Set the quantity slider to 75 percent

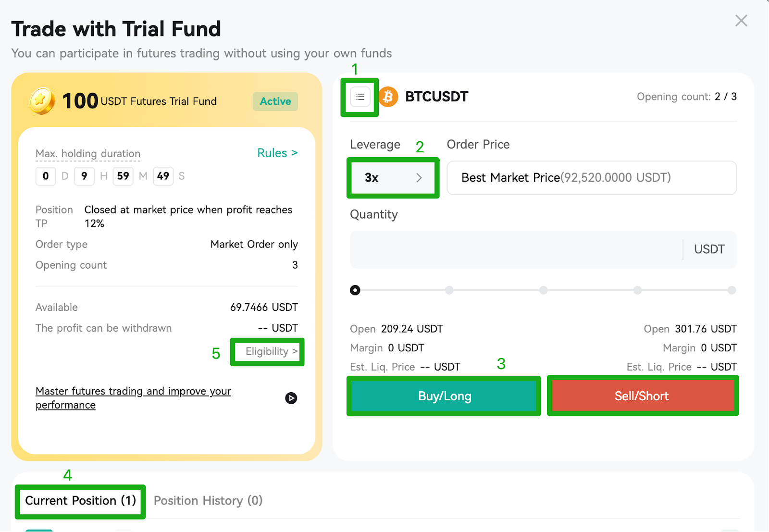click(x=638, y=290)
